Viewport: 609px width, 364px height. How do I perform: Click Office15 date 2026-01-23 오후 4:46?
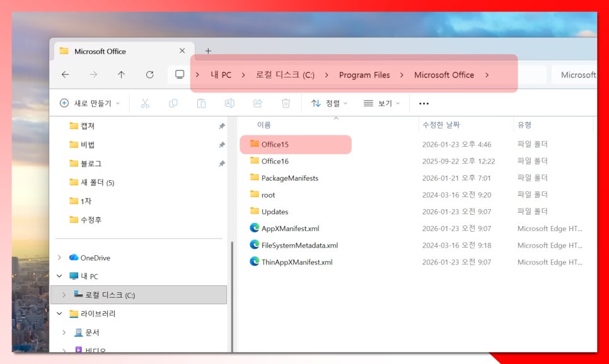[x=456, y=144]
